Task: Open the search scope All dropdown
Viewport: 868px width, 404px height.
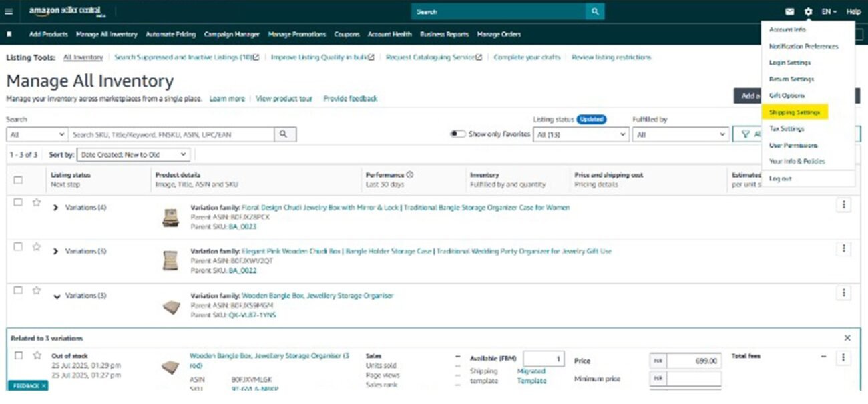Action: click(x=37, y=134)
